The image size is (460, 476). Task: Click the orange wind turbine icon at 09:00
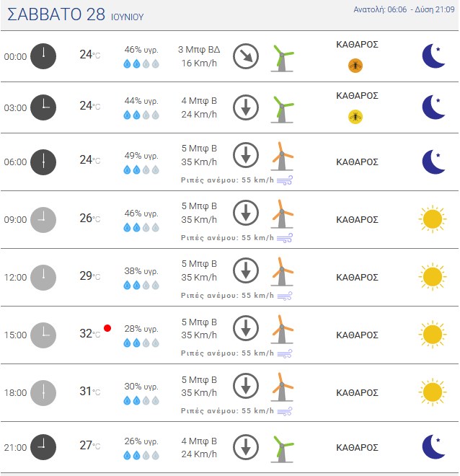[x=282, y=213]
